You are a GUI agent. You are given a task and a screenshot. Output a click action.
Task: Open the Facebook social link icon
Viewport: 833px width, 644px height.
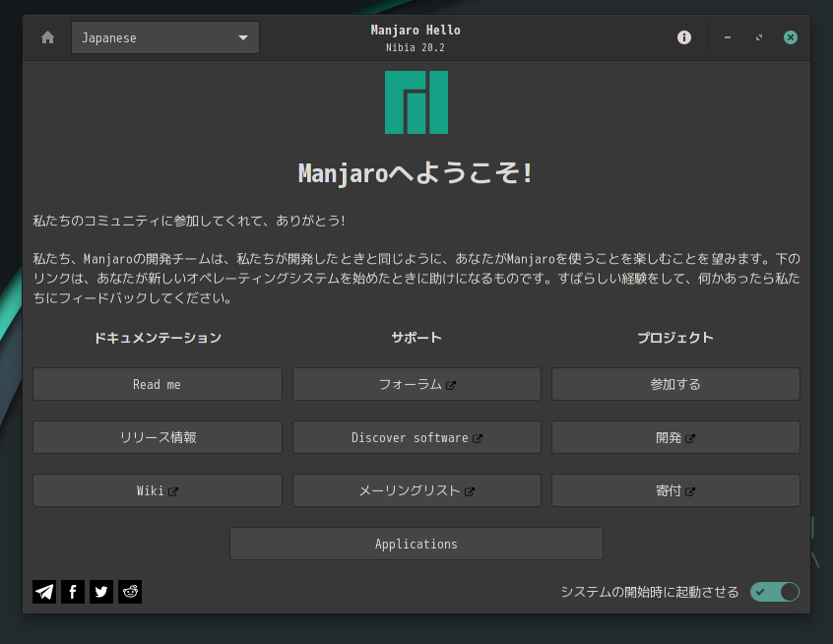[73, 592]
